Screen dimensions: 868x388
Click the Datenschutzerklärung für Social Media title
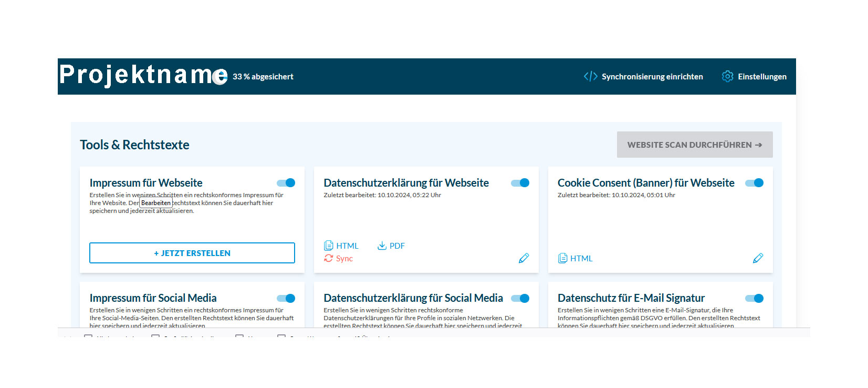tap(413, 298)
